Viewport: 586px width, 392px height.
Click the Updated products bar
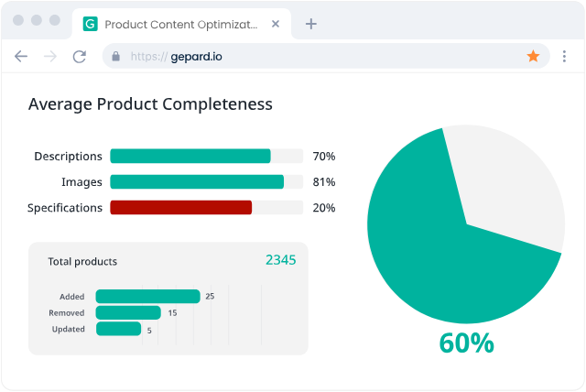pos(118,329)
